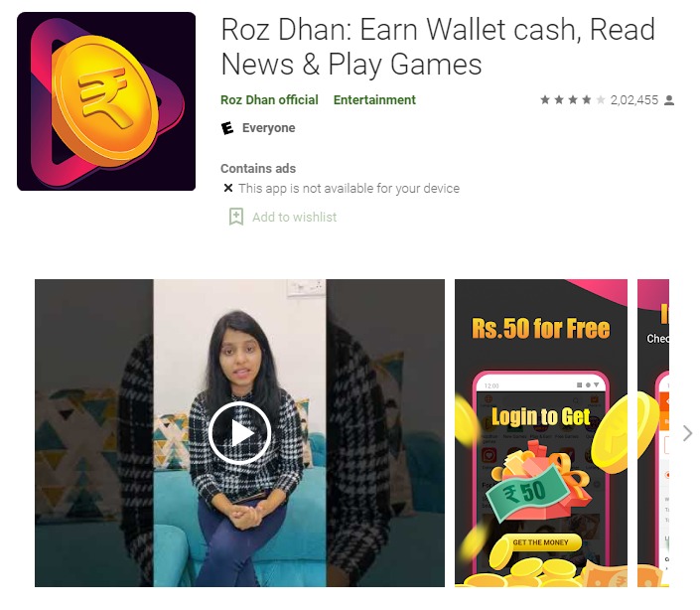
Task: Click the wishlist bookmark icon
Action: coord(236,217)
